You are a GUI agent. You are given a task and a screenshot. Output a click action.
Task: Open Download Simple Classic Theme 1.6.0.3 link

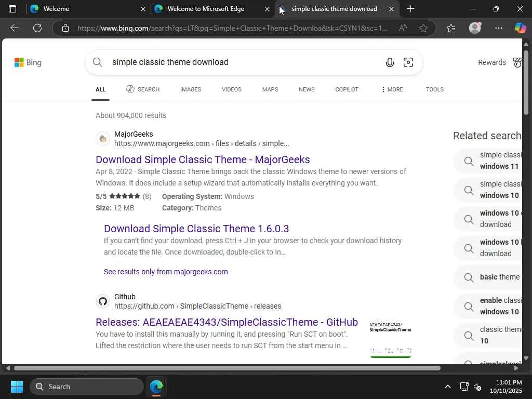pos(196,229)
